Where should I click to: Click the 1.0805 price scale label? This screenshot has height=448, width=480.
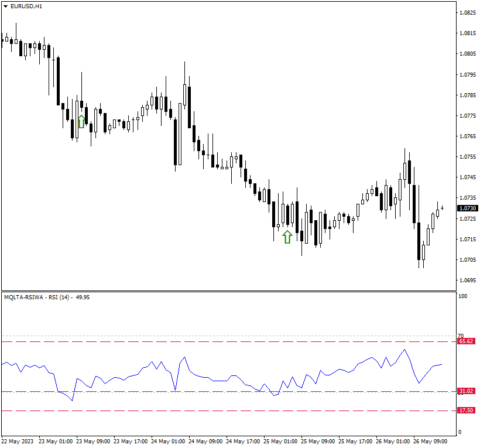coord(468,54)
